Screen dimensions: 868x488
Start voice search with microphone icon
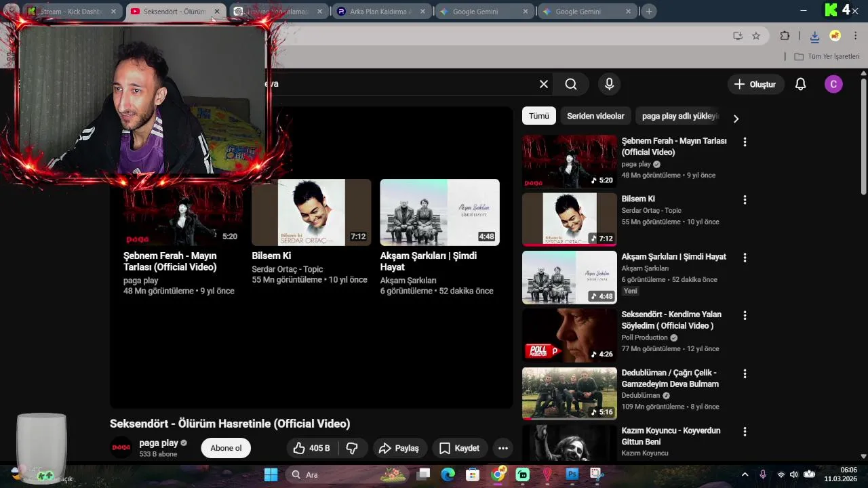click(x=609, y=84)
